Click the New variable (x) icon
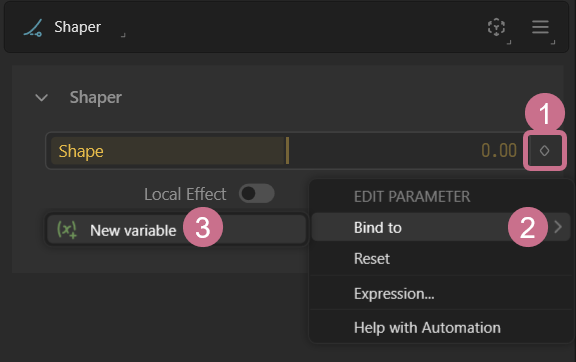 point(67,230)
